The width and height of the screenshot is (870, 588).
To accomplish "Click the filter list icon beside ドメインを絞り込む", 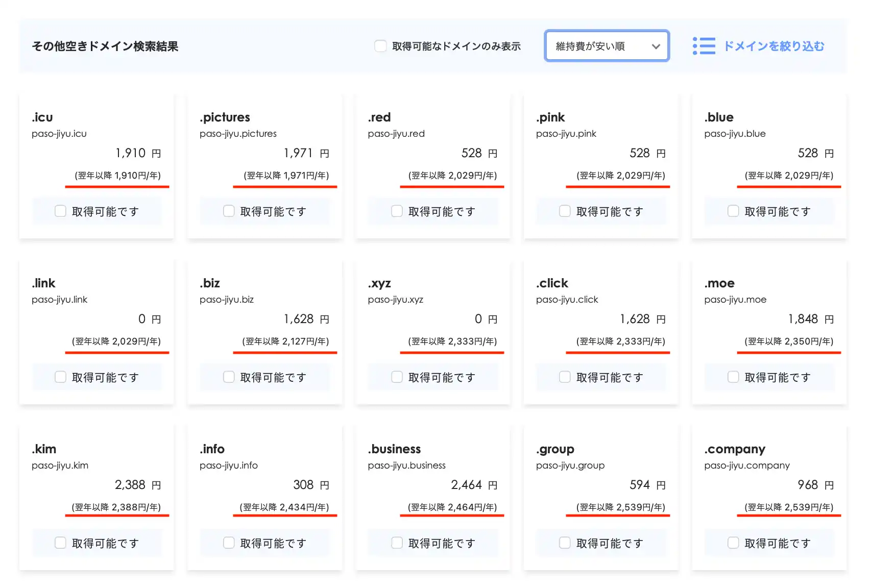I will (x=704, y=46).
